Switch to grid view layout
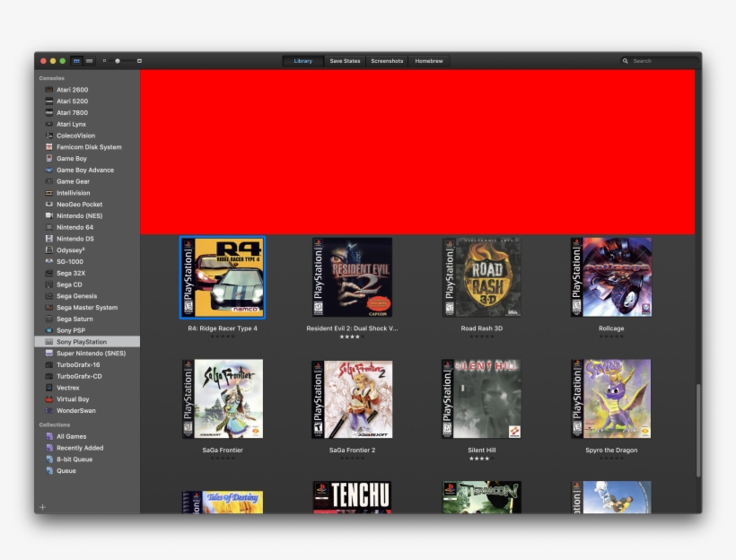The width and height of the screenshot is (736, 560). click(x=76, y=61)
